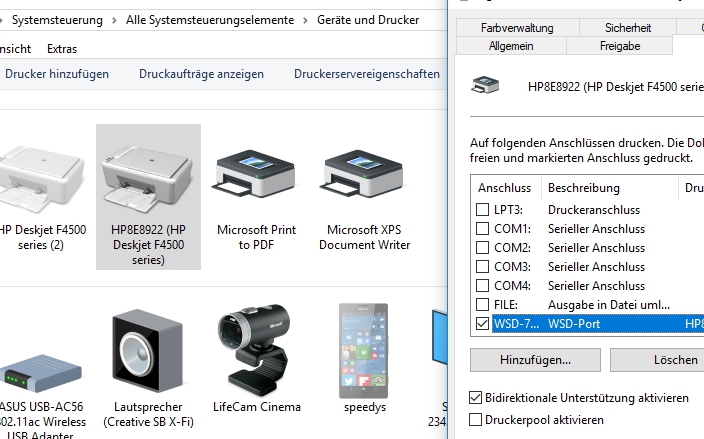
Task: Go to Alle Systemsteuerungselemente in breadcrumb
Action: [x=210, y=20]
